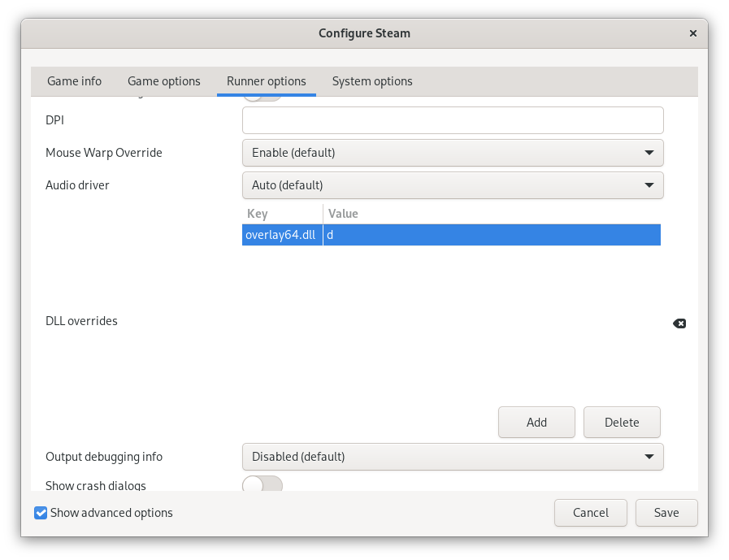Image resolution: width=729 pixels, height=560 pixels.
Task: Save the Steam configuration
Action: 666,513
